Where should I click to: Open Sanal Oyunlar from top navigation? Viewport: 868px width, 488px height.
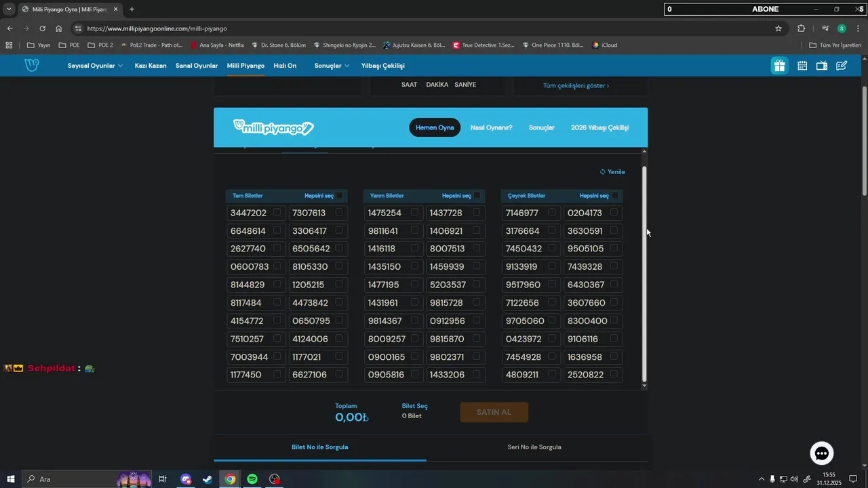197,66
